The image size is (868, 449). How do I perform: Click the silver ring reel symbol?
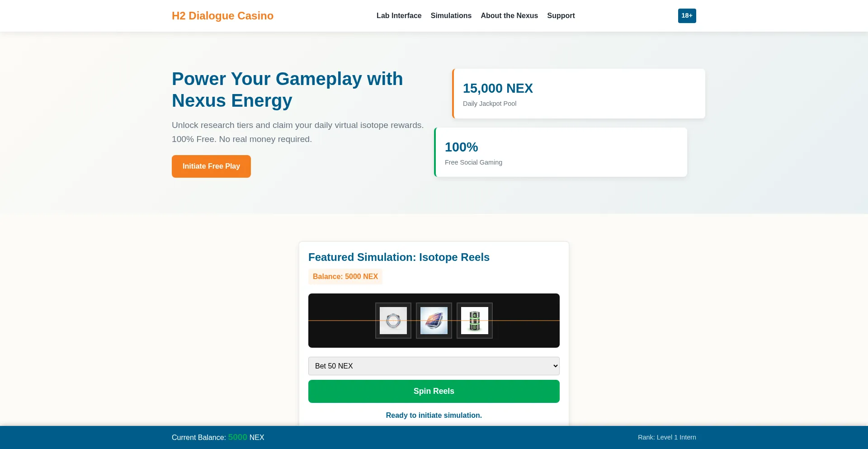click(393, 321)
